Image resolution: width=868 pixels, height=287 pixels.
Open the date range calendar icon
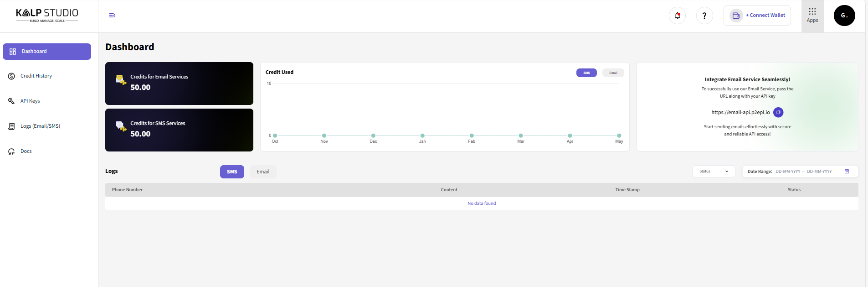tap(847, 172)
